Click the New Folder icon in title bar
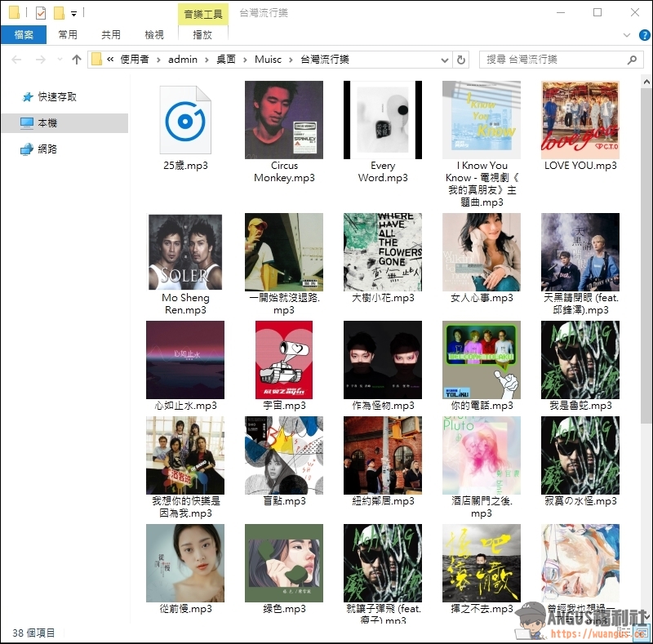653x644 pixels. tap(59, 13)
